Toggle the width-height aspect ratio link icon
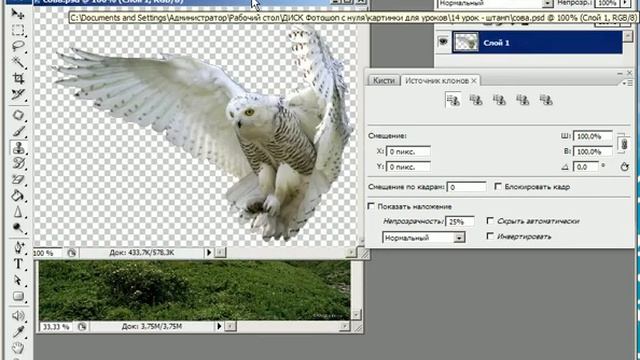The image size is (640, 360). pos(624,144)
